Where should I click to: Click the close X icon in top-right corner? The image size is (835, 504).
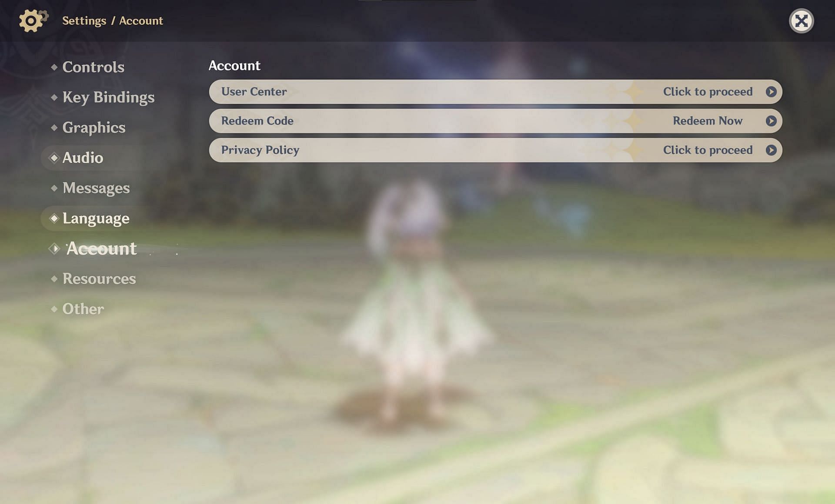[x=801, y=21]
